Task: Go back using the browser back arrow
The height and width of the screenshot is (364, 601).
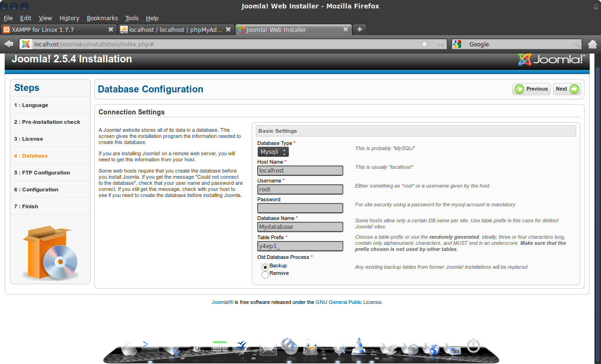Action: [x=8, y=44]
